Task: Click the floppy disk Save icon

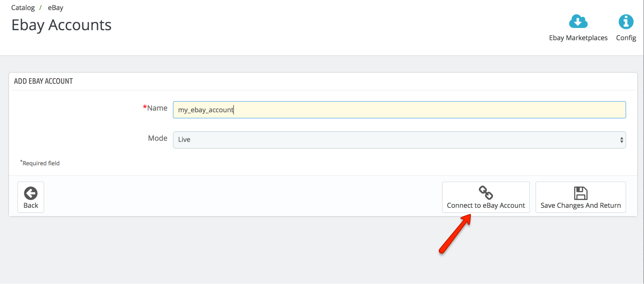Action: coord(581,193)
